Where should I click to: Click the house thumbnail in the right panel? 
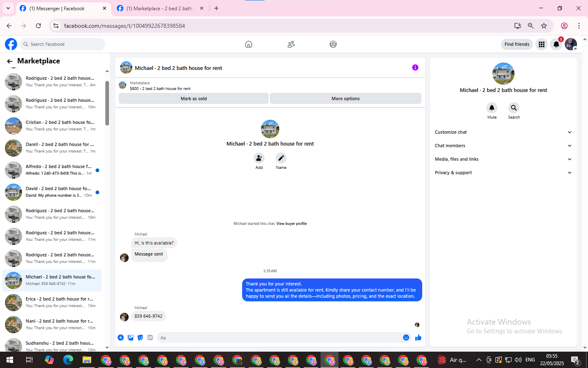point(503,74)
